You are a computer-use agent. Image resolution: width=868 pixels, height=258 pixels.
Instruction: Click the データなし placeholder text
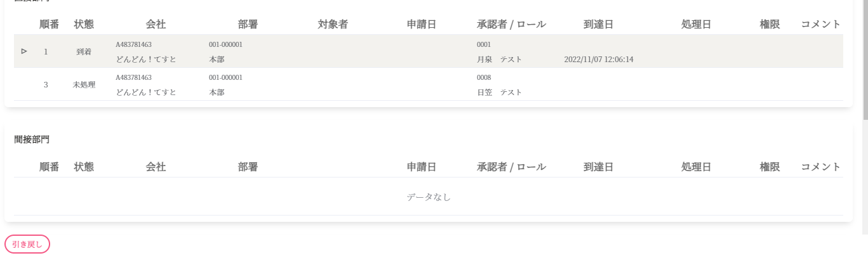click(x=429, y=197)
